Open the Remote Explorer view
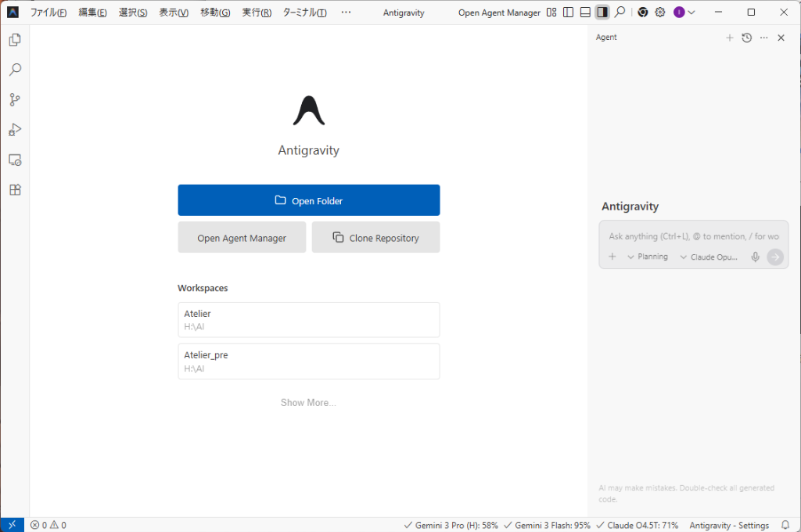 [14, 160]
